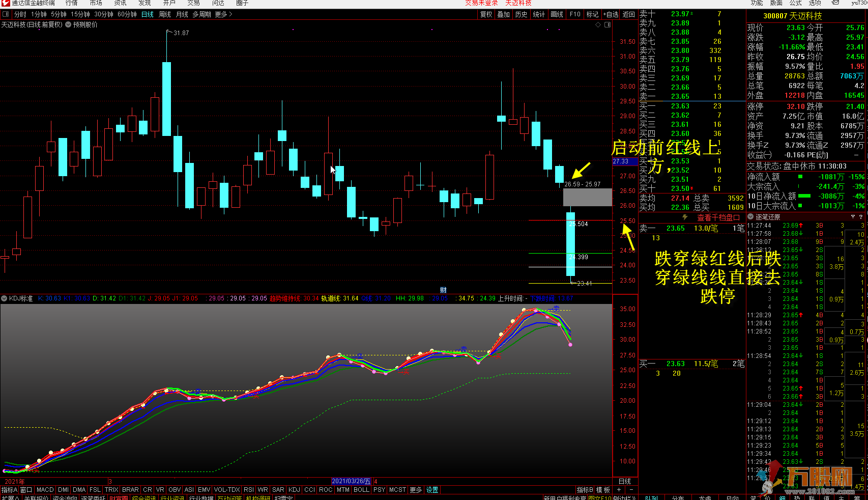The image size is (868, 500).
Task: Click the lightning bolt icon beside 查看千档盘口
Action: pyautogui.click(x=685, y=217)
